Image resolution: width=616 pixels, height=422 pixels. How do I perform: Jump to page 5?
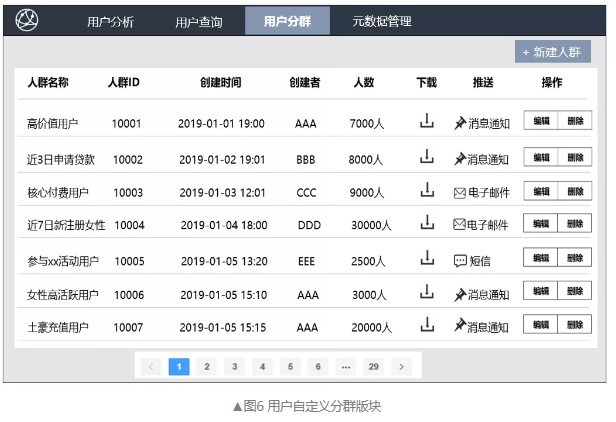tap(290, 367)
